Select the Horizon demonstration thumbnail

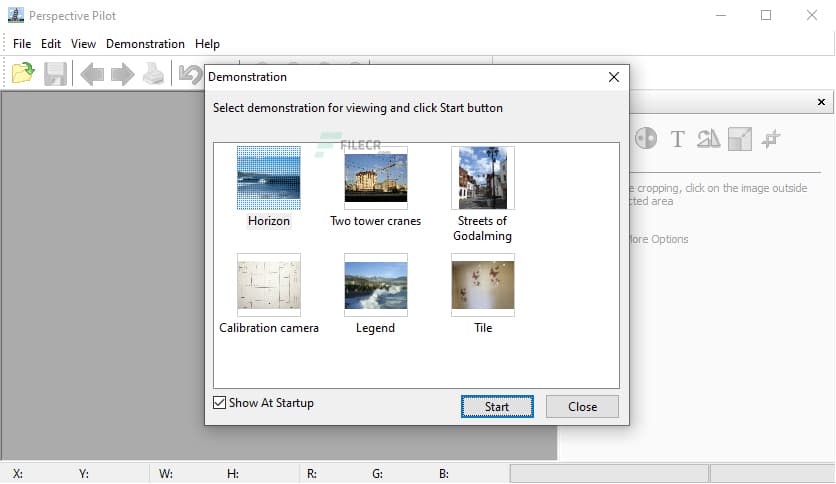click(x=269, y=178)
